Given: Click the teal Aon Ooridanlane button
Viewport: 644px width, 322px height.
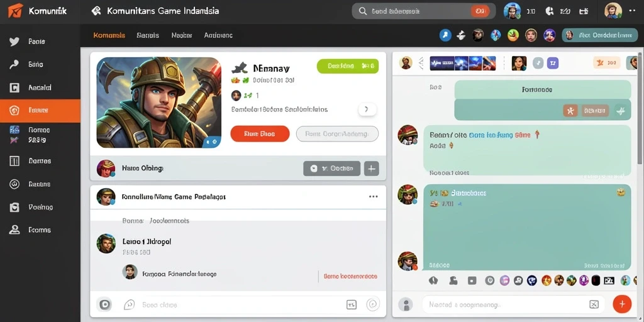Looking at the screenshot, I should 599,35.
